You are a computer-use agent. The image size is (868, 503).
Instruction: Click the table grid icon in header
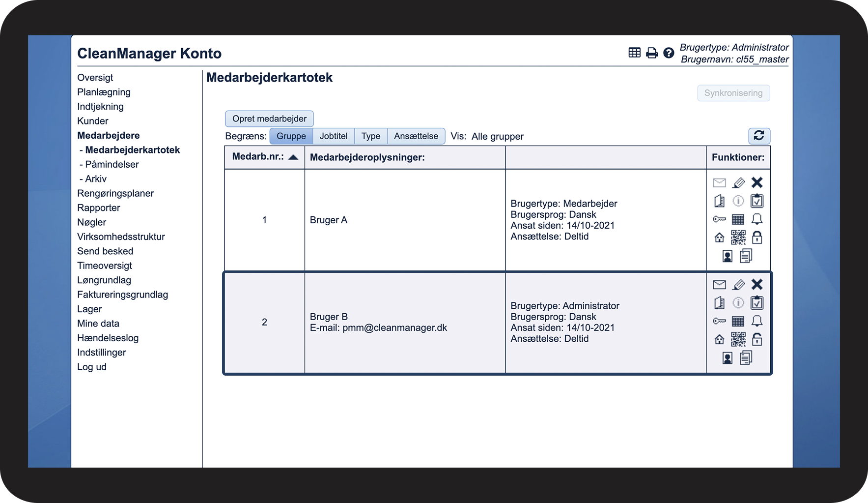635,53
